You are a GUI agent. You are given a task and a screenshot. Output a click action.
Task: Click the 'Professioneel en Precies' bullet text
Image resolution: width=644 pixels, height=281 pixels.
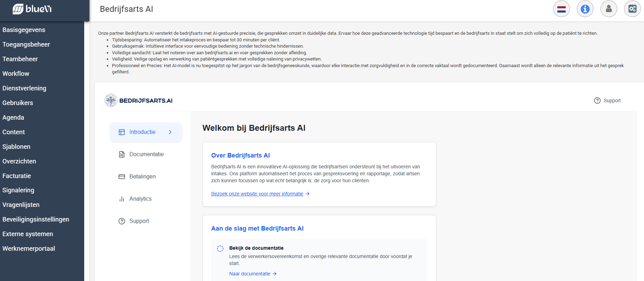tap(368, 69)
